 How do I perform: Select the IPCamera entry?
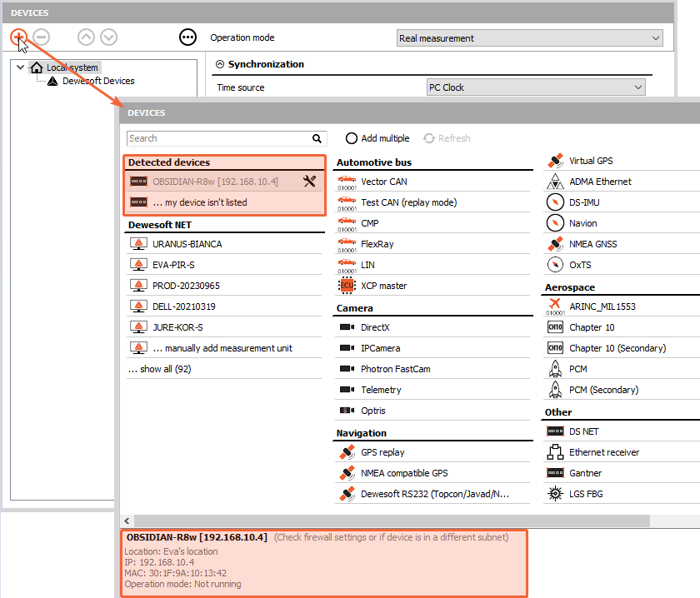[432, 348]
